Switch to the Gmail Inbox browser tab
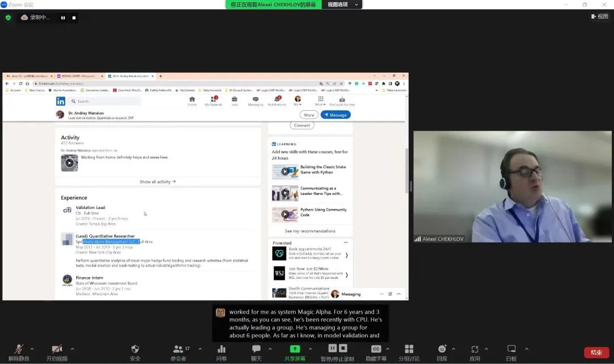614x364 pixels. tap(30, 76)
